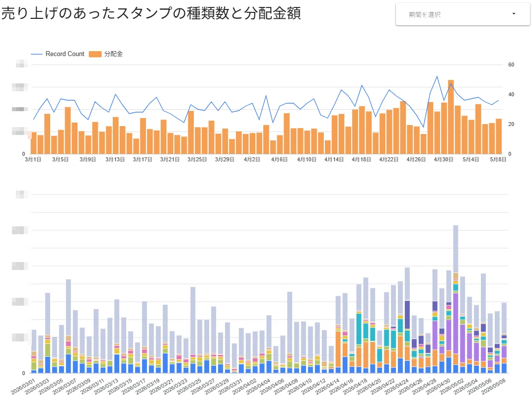Click the 3月5日 axis label
The image size is (532, 400).
click(x=61, y=159)
